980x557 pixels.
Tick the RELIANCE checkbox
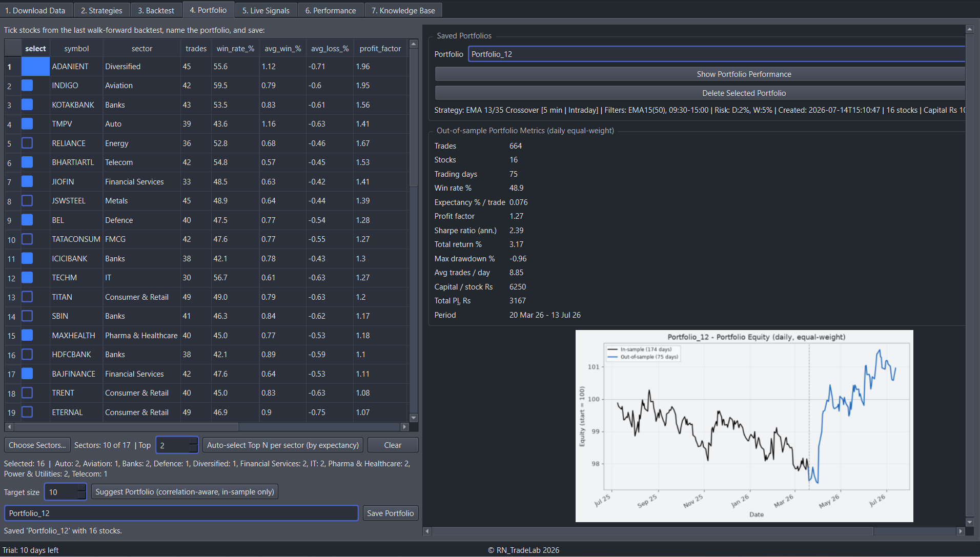click(27, 143)
